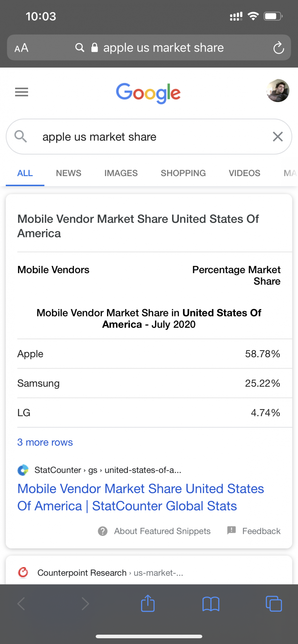Viewport: 298px width, 644px height.
Task: Open the Videos results tab
Action: pos(245,173)
